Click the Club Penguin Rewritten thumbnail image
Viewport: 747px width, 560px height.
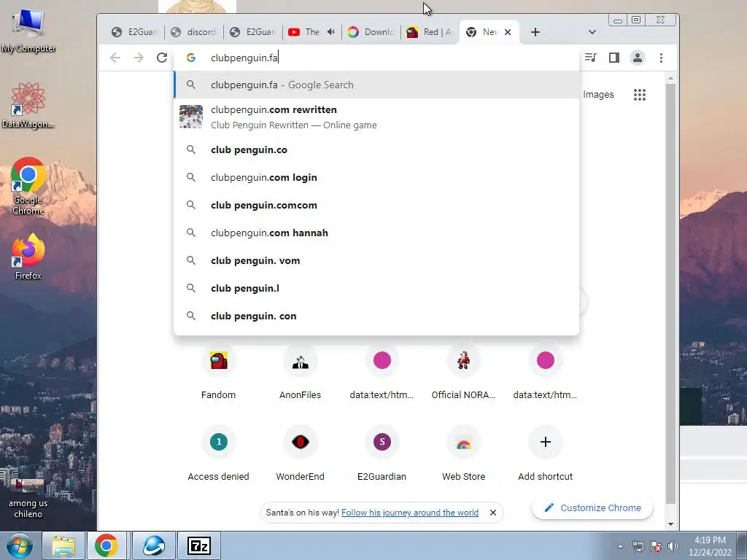pos(191,117)
